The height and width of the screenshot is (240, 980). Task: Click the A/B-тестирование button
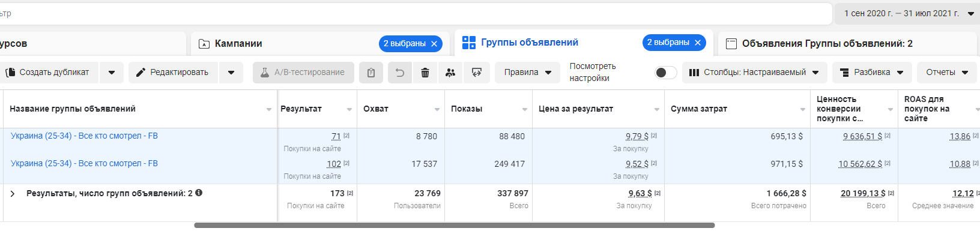point(303,73)
